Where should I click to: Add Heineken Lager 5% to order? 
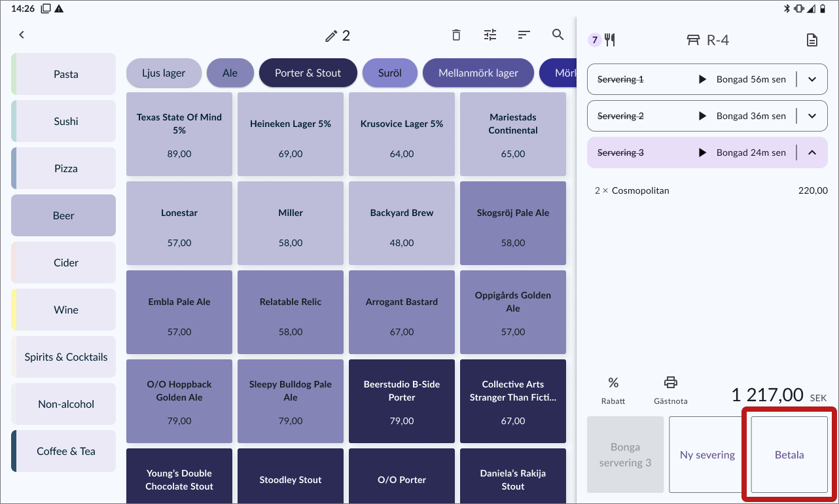[291, 134]
